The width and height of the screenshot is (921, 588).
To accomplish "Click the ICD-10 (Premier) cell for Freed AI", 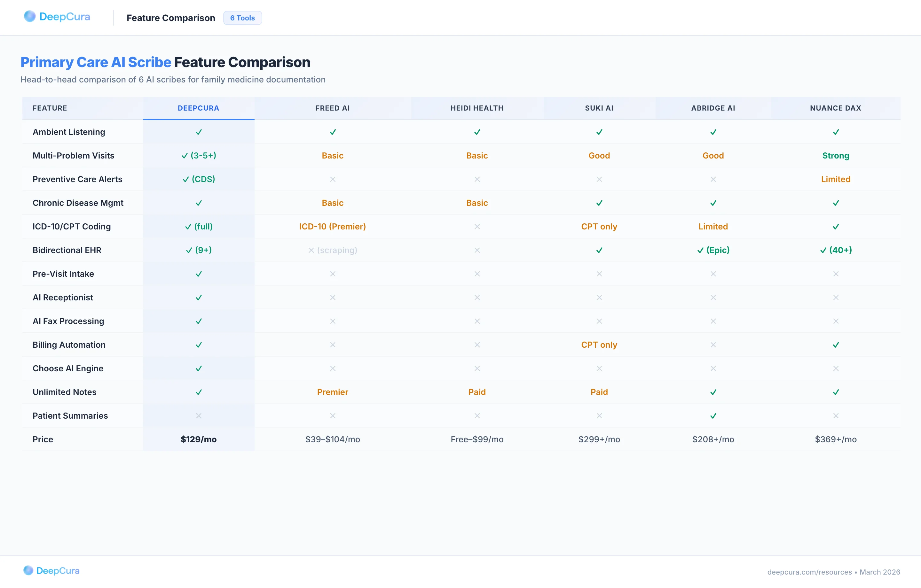I will click(x=332, y=226).
